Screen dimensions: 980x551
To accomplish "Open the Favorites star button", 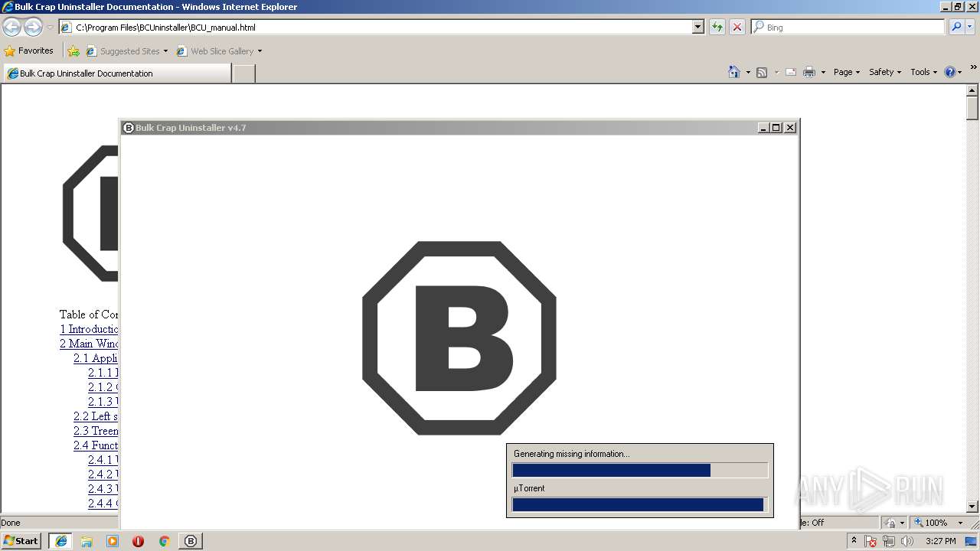I will (x=29, y=51).
